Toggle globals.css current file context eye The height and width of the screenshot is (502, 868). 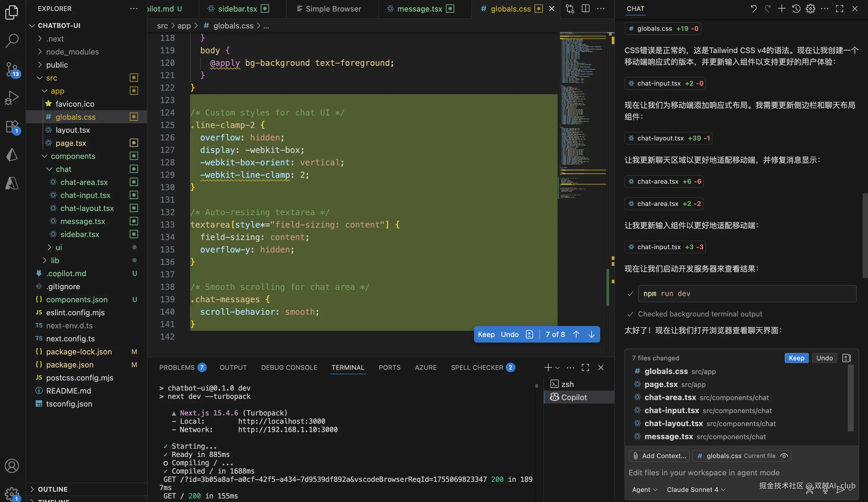point(784,455)
